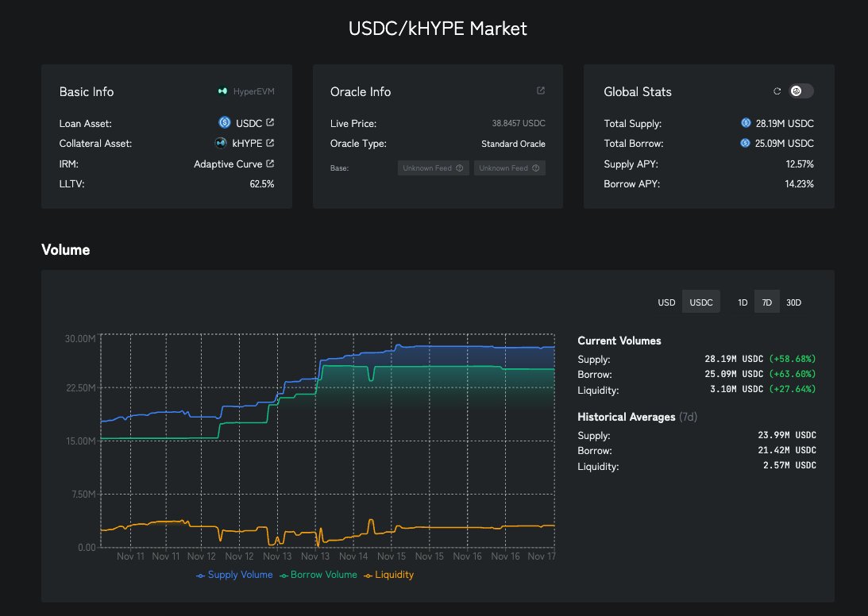Click the kHYPE token icon in Basic Info
Viewport: 868px width, 616px height.
[x=222, y=144]
